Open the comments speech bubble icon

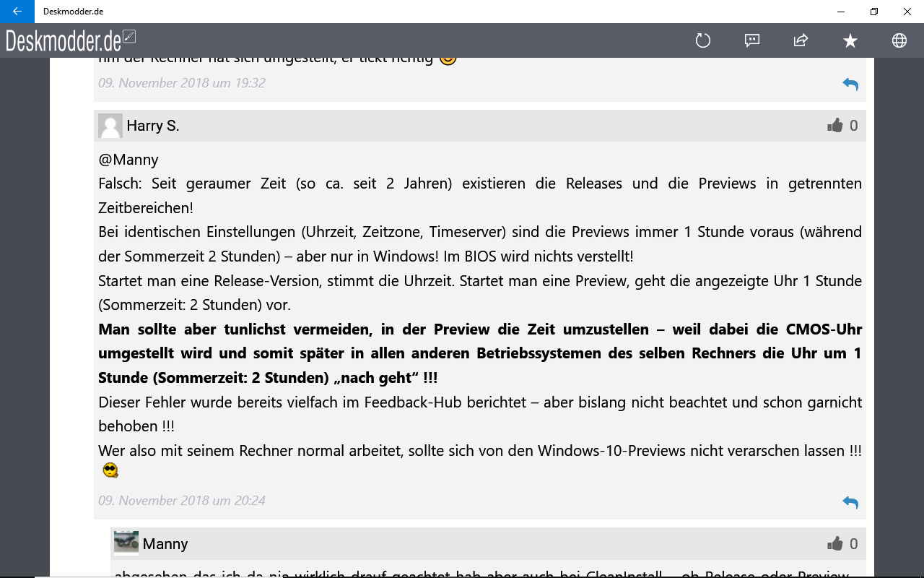pyautogui.click(x=752, y=40)
